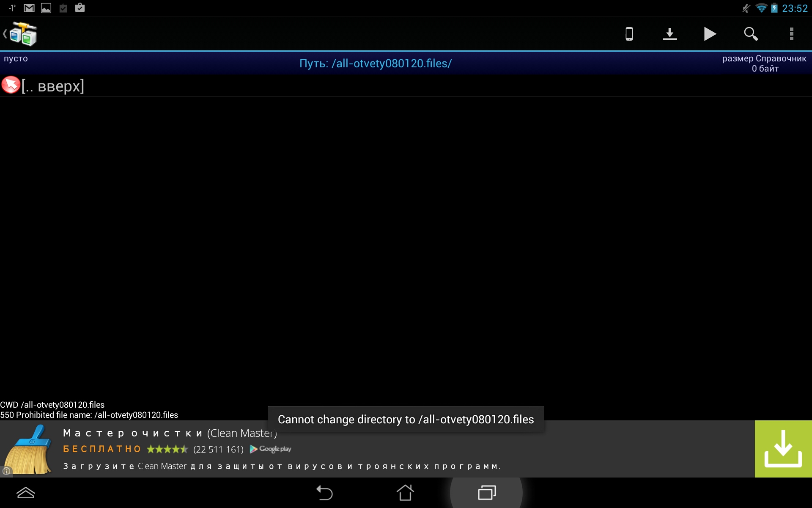
Task: Open the three-dot overflow menu
Action: (x=791, y=34)
